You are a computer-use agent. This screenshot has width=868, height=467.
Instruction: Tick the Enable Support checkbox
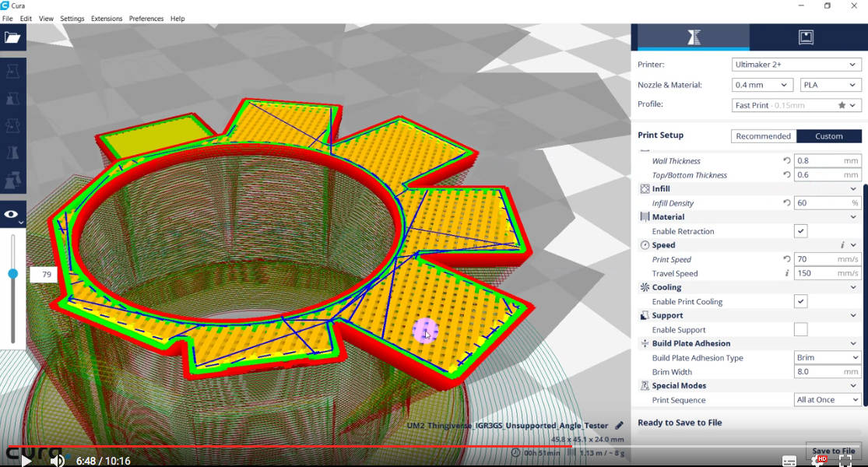[x=800, y=330]
